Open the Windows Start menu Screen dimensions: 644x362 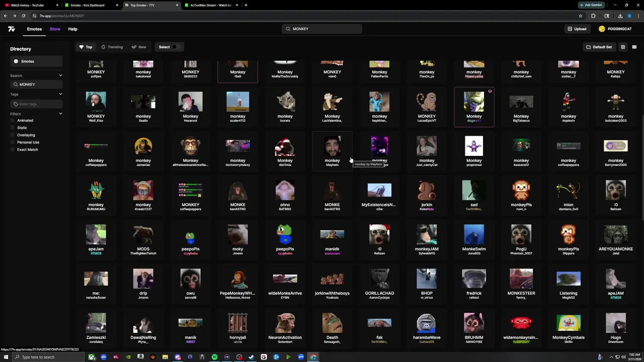click(6, 357)
